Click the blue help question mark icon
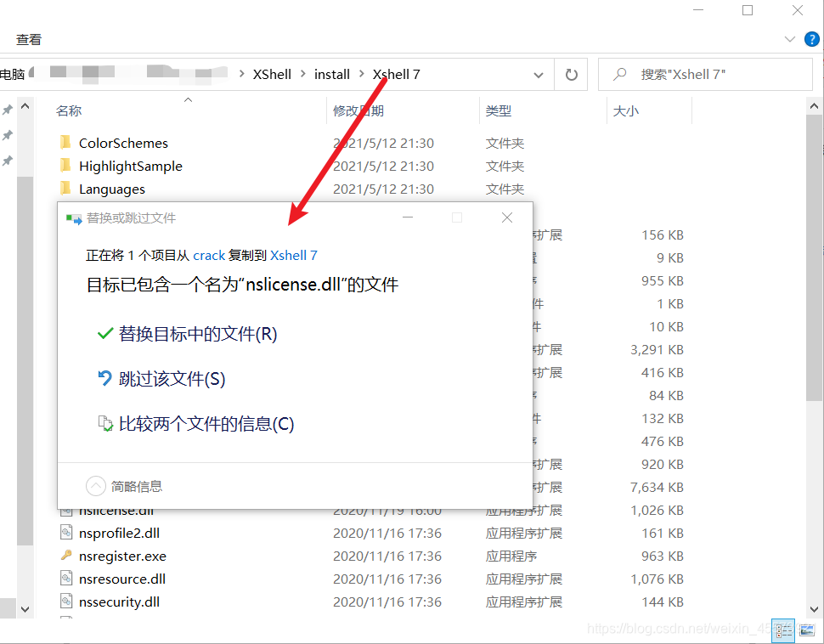 [812, 39]
